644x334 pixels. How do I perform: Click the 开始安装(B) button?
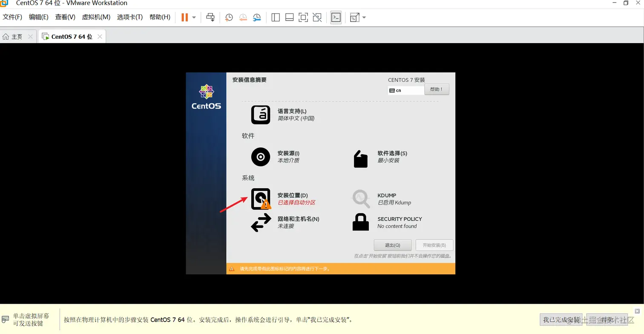point(434,245)
